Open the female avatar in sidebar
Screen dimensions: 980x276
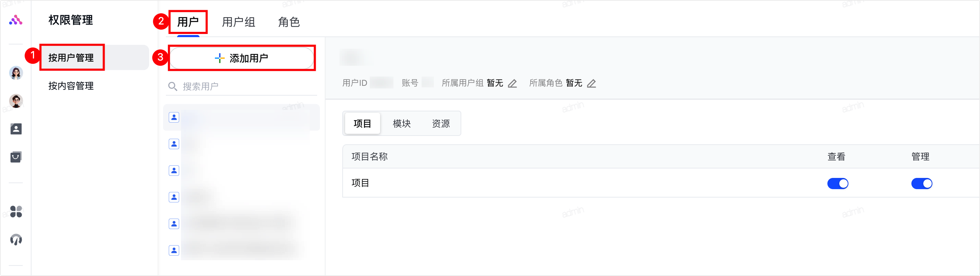(x=16, y=73)
